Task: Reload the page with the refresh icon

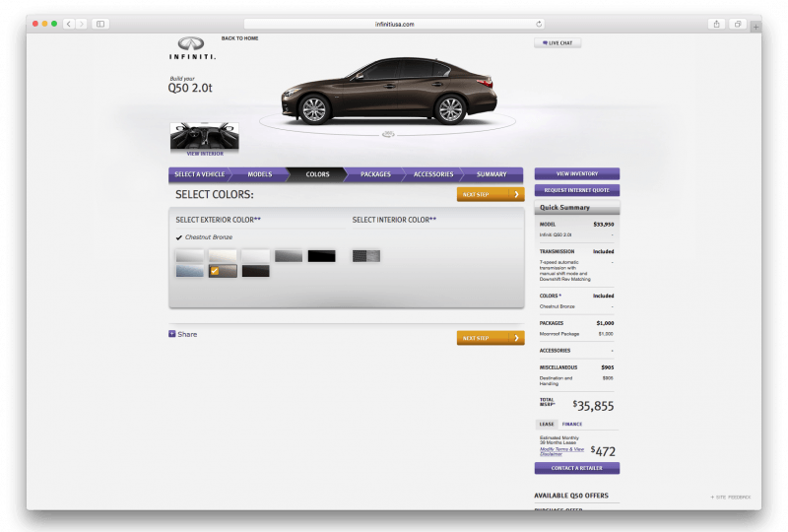Action: coord(539,24)
